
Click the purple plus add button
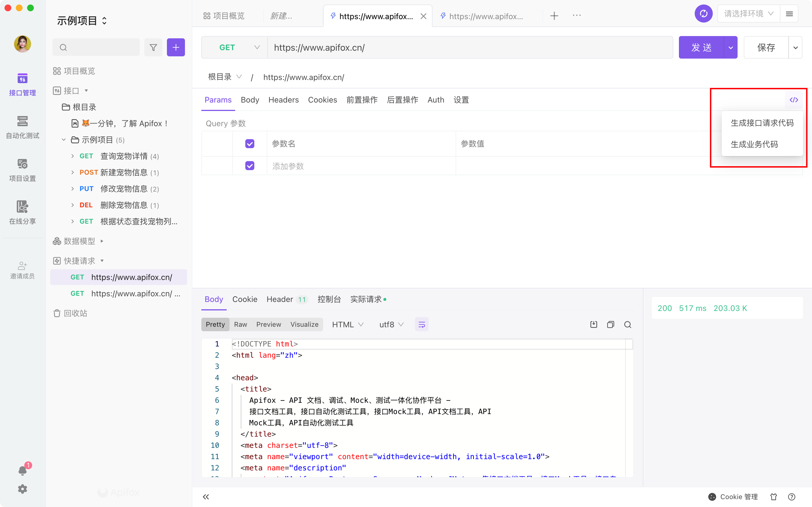click(176, 47)
